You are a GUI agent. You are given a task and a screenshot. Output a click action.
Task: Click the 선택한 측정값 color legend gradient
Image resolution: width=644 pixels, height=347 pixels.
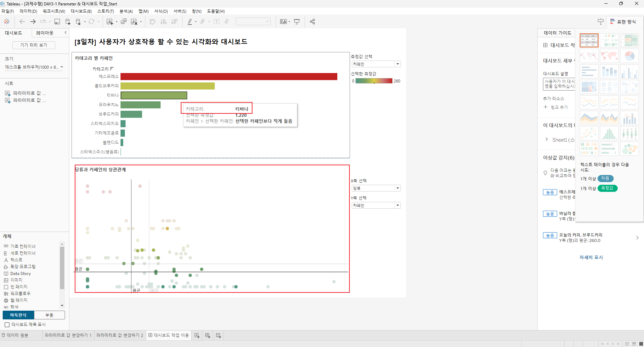374,81
